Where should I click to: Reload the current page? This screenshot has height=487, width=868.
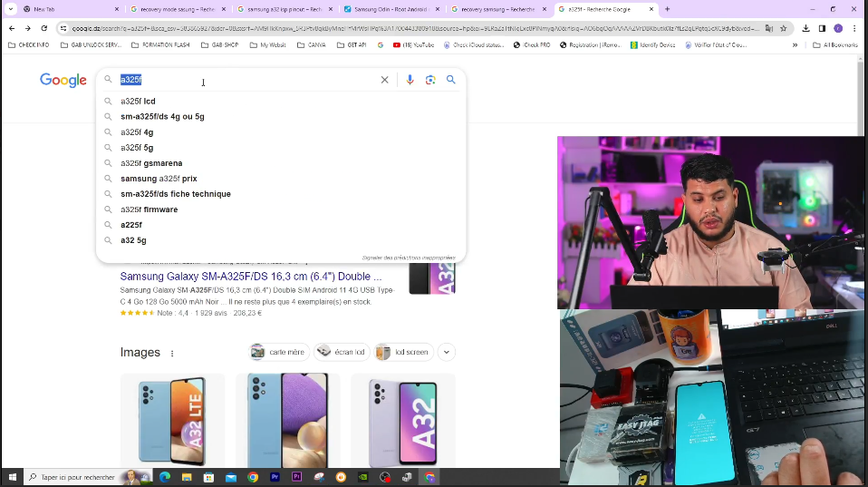[44, 28]
